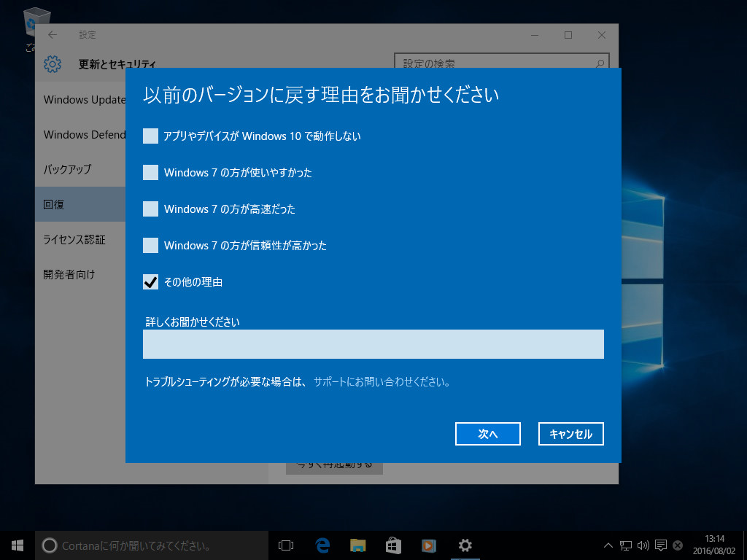Image resolution: width=747 pixels, height=560 pixels.
Task: Click the キャンセル button
Action: click(x=570, y=434)
